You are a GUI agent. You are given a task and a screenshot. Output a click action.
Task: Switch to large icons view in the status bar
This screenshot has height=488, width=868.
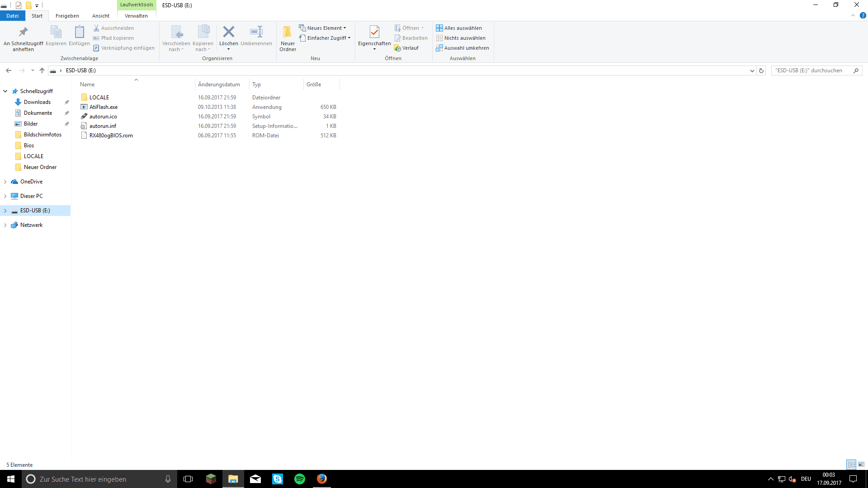point(861,465)
